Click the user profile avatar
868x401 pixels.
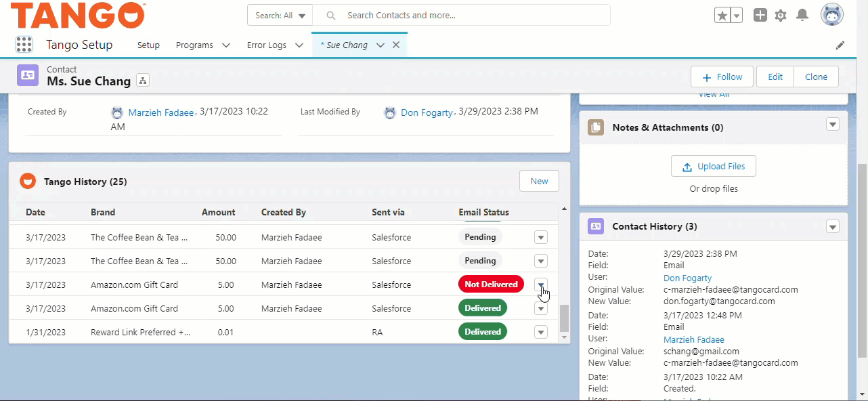tap(831, 15)
